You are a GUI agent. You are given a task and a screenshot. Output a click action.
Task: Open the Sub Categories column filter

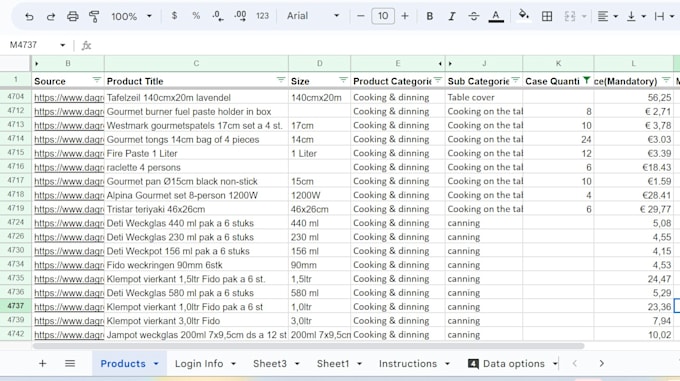[515, 80]
